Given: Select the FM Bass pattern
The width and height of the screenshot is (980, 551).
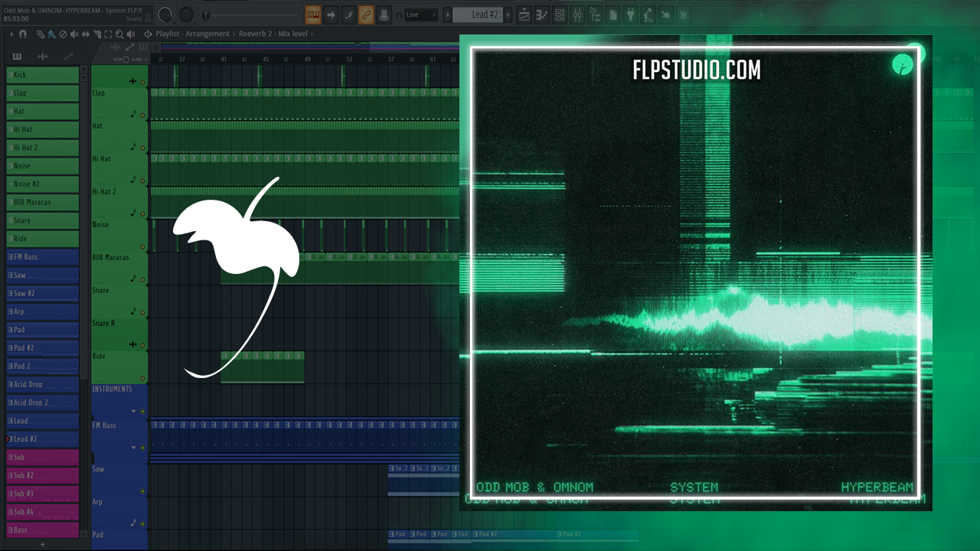Looking at the screenshot, I should pos(43,257).
